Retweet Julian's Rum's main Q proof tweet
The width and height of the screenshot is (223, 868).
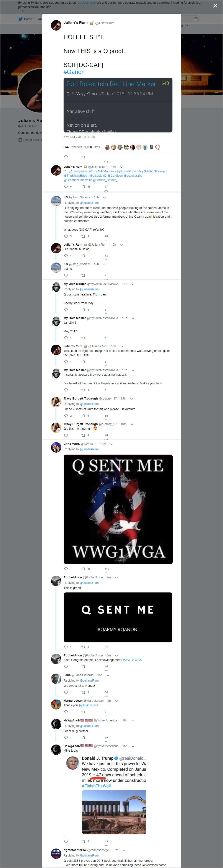point(83,157)
